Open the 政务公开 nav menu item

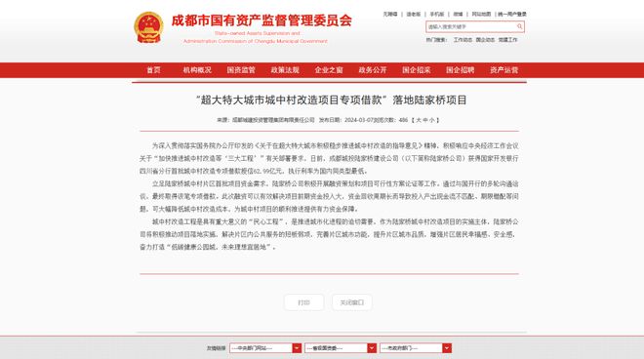(373, 70)
